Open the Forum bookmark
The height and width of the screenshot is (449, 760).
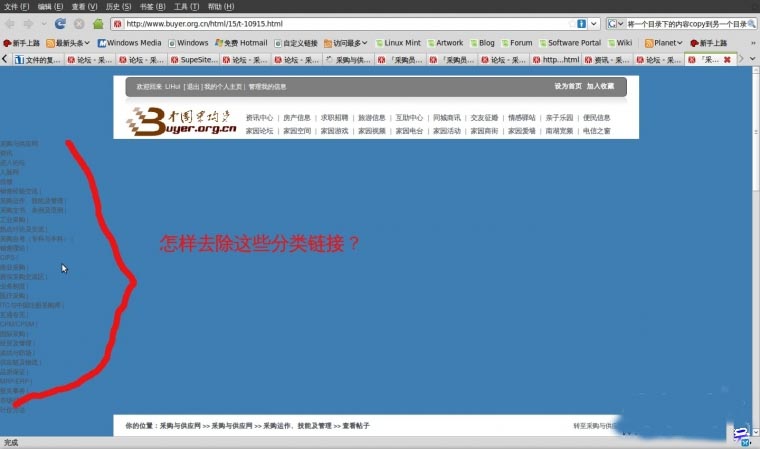click(x=517, y=43)
